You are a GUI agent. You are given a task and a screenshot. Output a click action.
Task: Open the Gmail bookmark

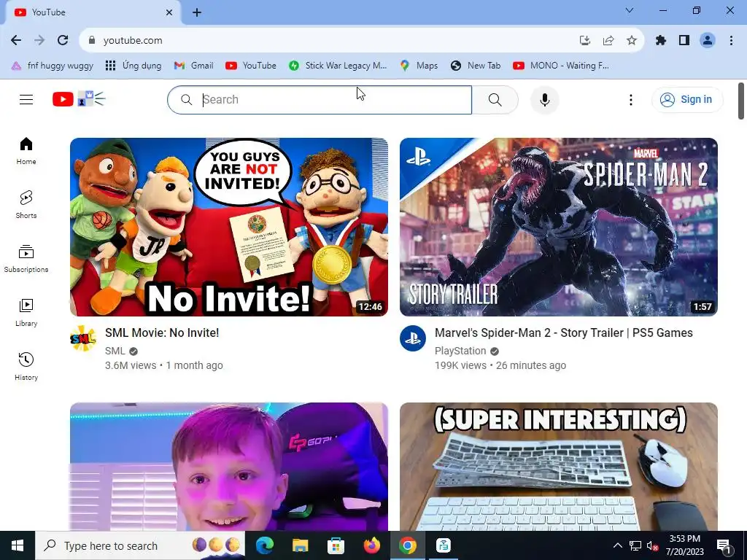click(x=193, y=66)
